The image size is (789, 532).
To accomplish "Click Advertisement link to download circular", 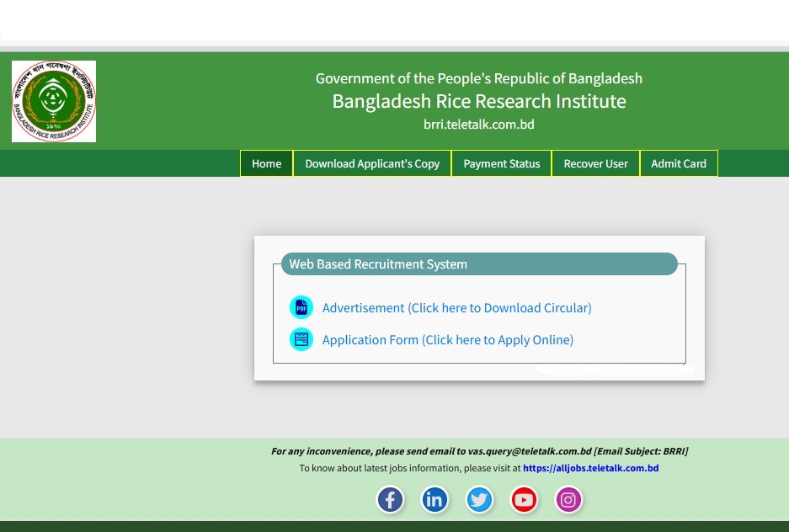I will tap(456, 308).
